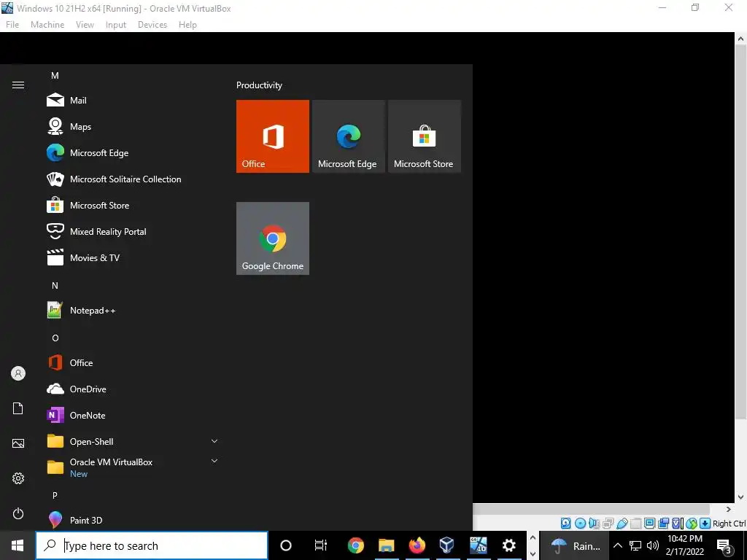Expand the Oracle VM VirtualBox folder chevron
Viewport: 747px width, 560px height.
pyautogui.click(x=214, y=461)
